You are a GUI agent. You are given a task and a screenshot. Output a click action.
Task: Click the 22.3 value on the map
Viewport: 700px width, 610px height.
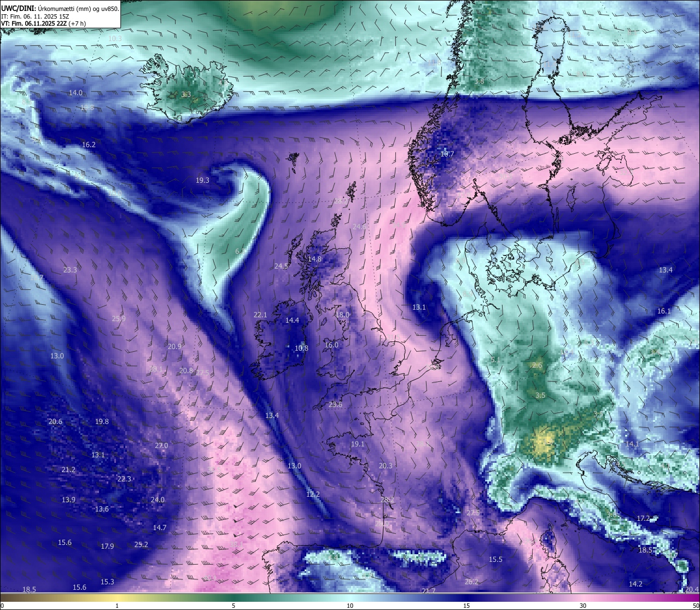pos(124,479)
